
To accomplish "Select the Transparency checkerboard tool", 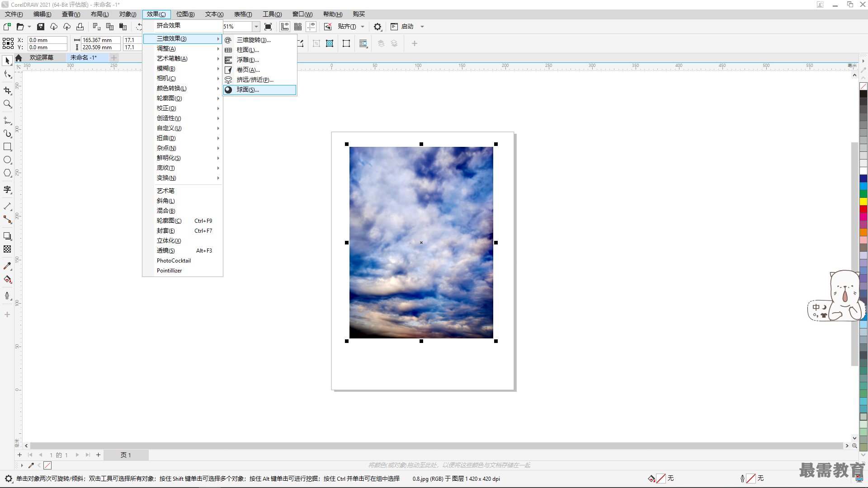I will pos(7,249).
